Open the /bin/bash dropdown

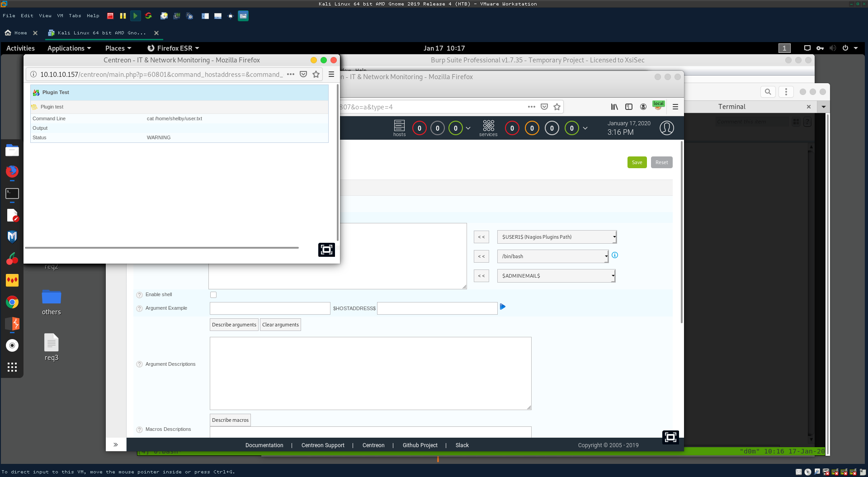553,256
